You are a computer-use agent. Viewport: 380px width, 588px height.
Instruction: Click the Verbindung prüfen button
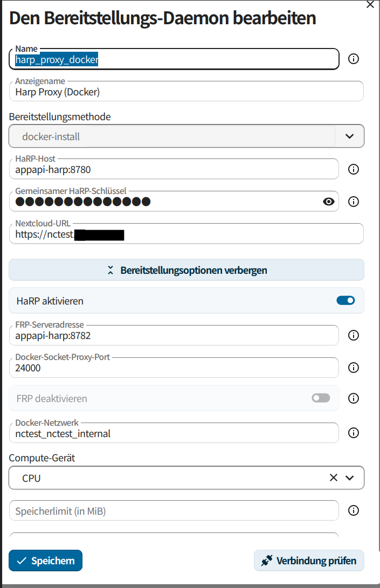click(309, 561)
